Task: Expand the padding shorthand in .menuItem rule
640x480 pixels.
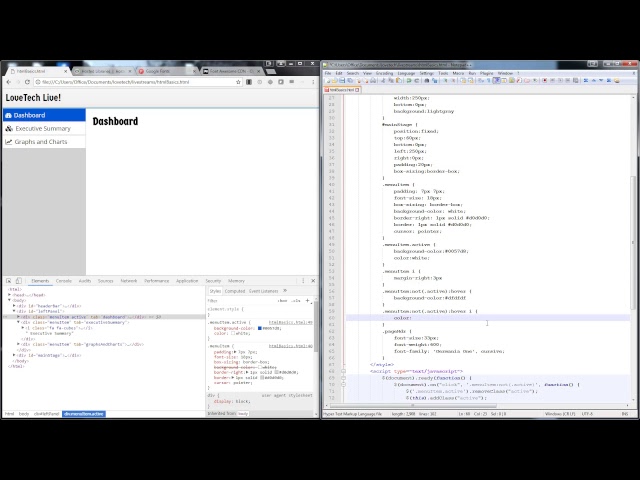Action: tap(235, 351)
